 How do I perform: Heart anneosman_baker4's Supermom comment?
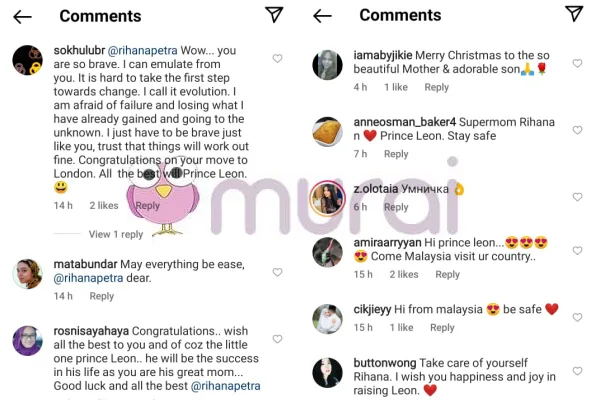click(577, 130)
